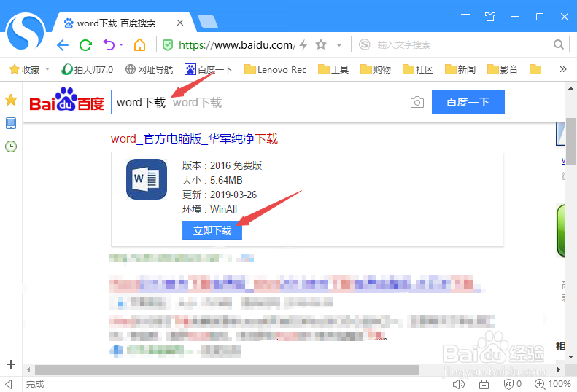Show more bookmarks with double chevron
Image resolution: width=577 pixels, height=392 pixels.
[563, 69]
